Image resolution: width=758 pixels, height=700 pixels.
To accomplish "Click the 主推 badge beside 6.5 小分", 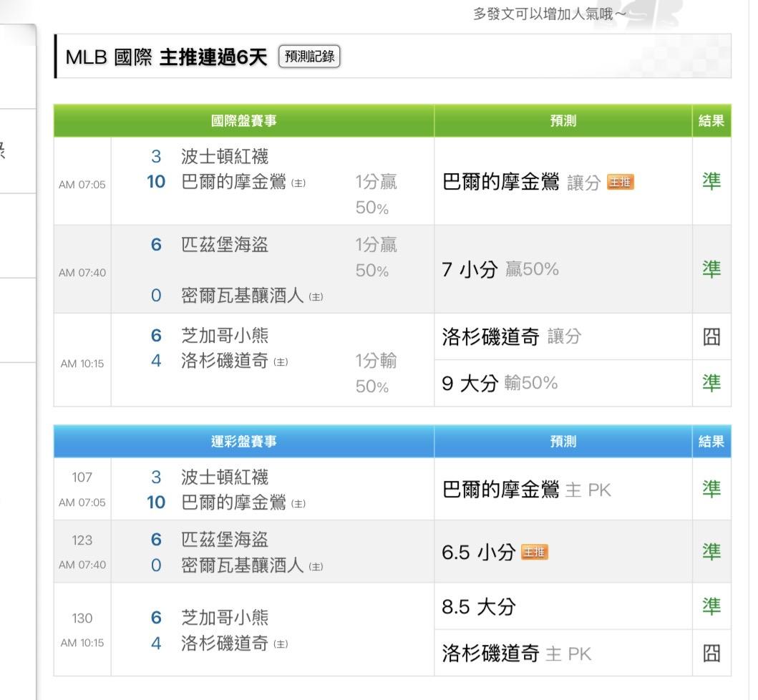I will [x=535, y=552].
